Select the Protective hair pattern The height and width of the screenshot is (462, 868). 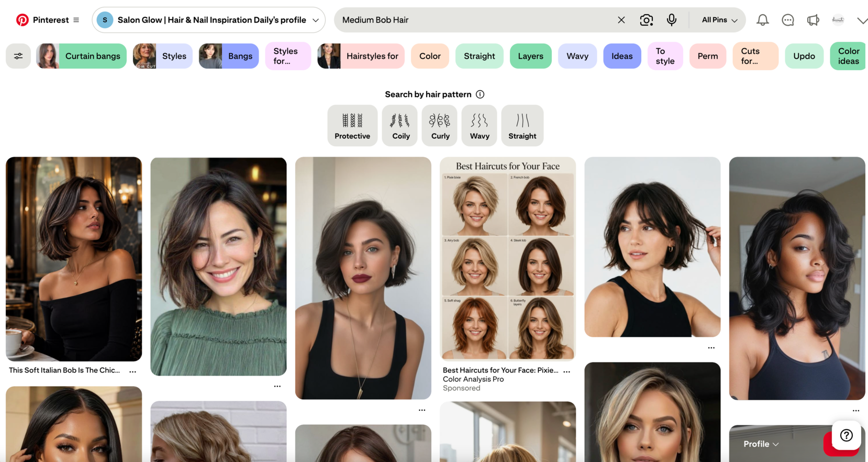point(352,125)
